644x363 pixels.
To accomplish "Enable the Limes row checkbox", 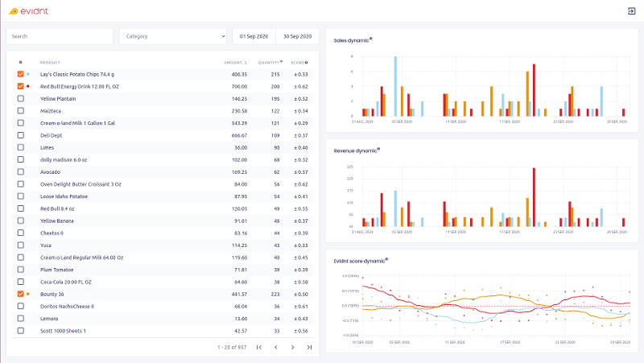I will [x=21, y=147].
